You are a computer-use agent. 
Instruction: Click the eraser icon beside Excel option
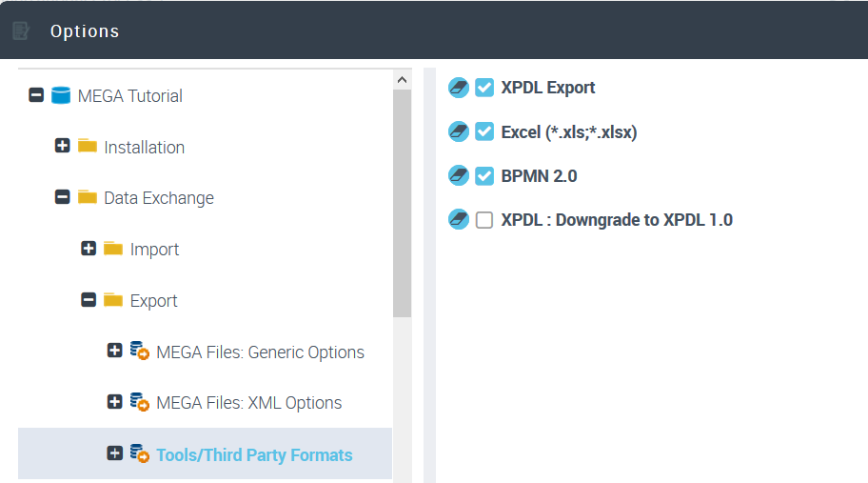tap(458, 131)
